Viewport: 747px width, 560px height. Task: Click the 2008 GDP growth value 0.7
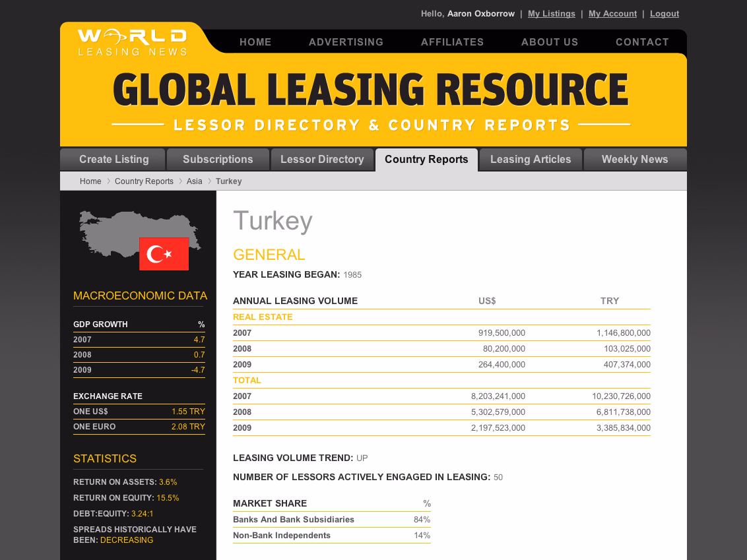(x=199, y=355)
